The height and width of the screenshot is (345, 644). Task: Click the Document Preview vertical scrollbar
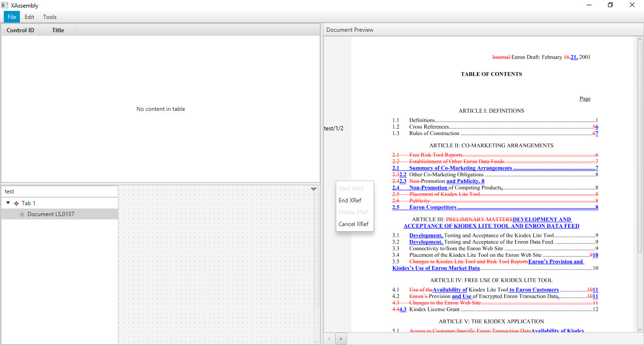[640, 147]
